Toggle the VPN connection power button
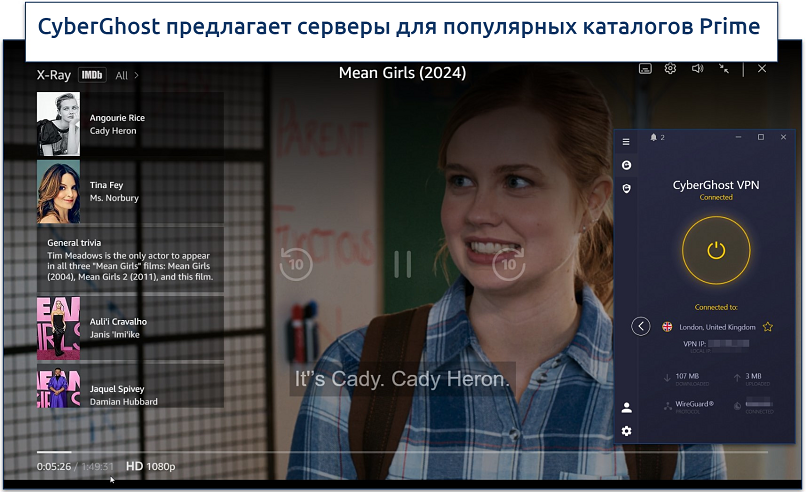Screen dimensions: 806x492 coord(715,250)
